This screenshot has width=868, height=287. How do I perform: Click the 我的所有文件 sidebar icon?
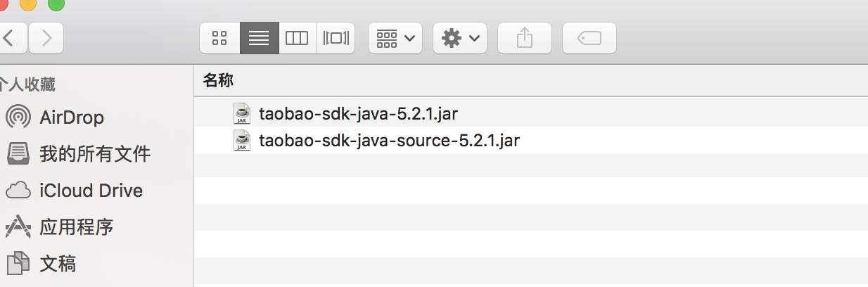(19, 153)
